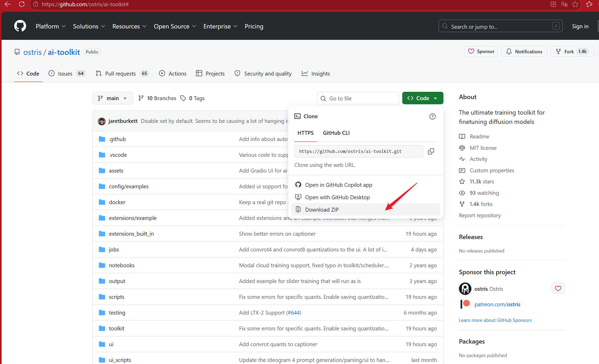Open the patreon.com/ostris link
This screenshot has width=599, height=364.
[x=497, y=304]
